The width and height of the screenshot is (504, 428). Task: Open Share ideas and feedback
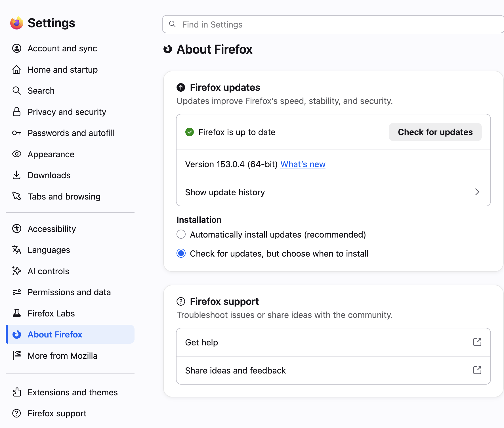click(333, 370)
